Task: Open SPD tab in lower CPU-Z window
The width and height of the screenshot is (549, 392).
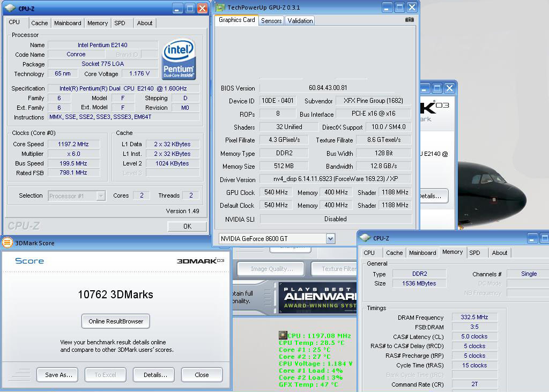Action: (x=475, y=253)
